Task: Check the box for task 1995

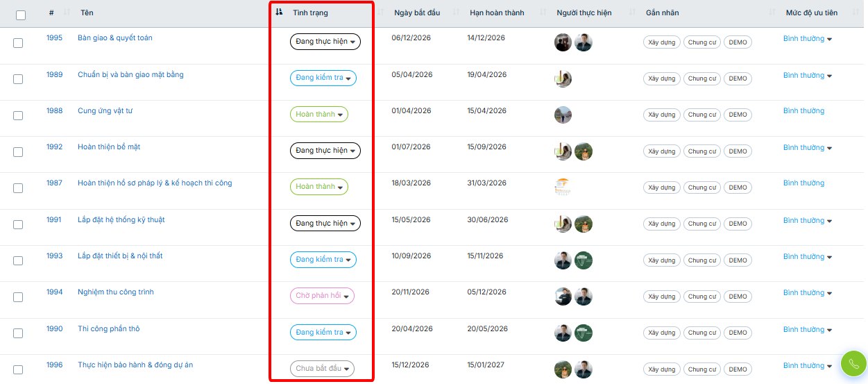Action: 18,43
